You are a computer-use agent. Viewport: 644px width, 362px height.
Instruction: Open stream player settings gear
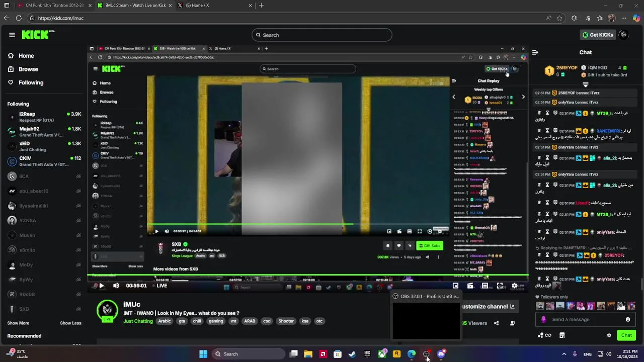[x=514, y=286]
